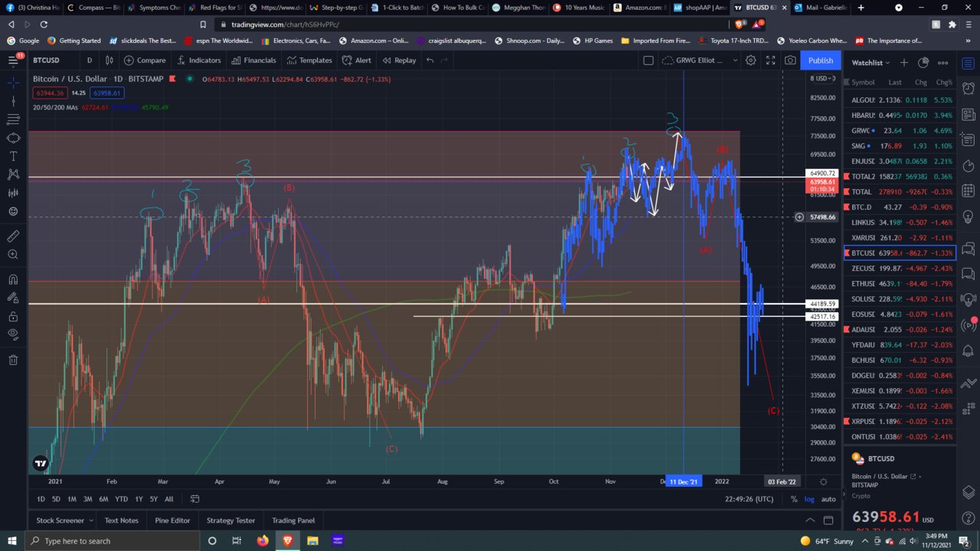980x551 pixels.
Task: Open chart settings gear icon
Action: (x=751, y=60)
